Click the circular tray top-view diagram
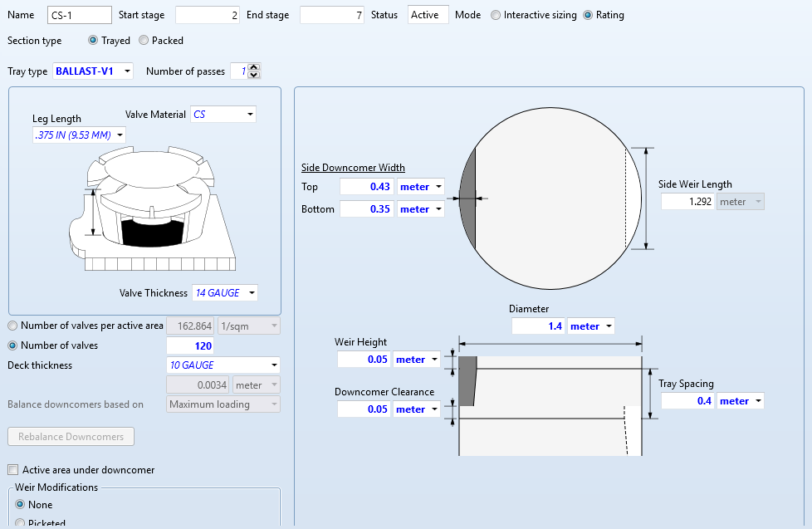Viewport: 812px width, 529px height. pyautogui.click(x=550, y=198)
